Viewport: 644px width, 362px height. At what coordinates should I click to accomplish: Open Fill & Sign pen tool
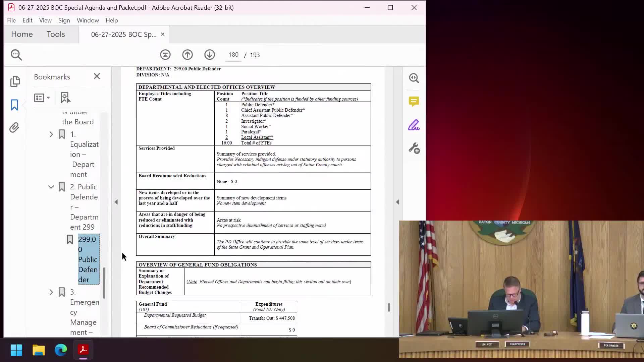414,125
